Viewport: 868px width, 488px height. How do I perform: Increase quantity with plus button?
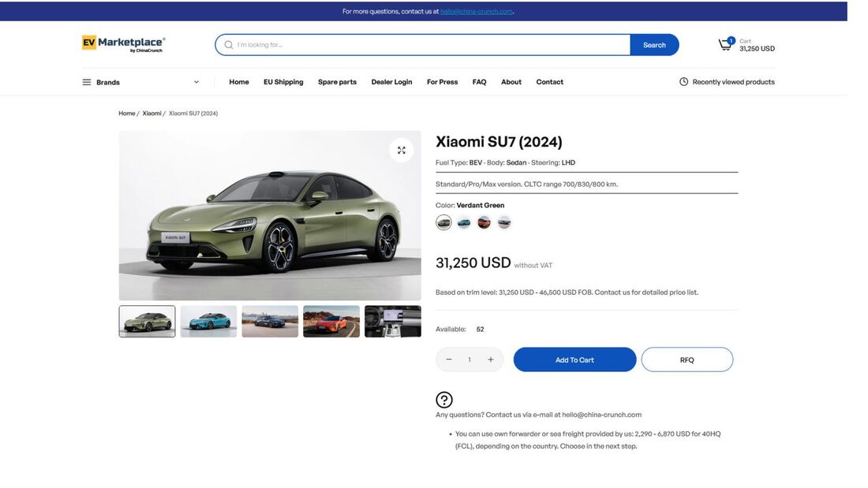point(491,359)
